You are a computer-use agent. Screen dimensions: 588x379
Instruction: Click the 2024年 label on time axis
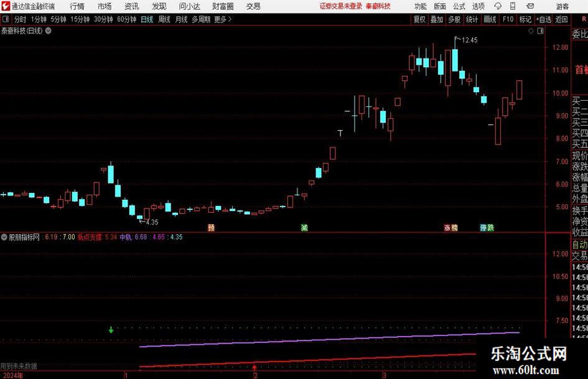[12, 375]
